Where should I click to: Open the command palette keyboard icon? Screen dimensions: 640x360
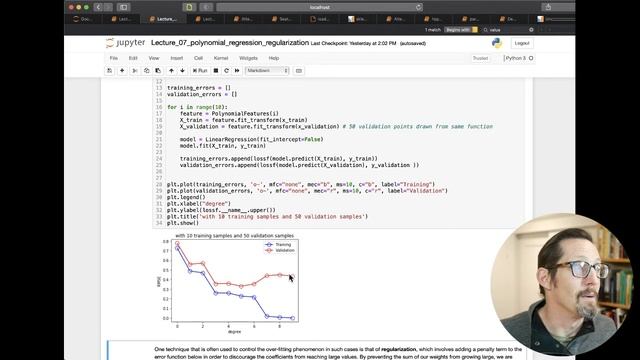click(299, 71)
